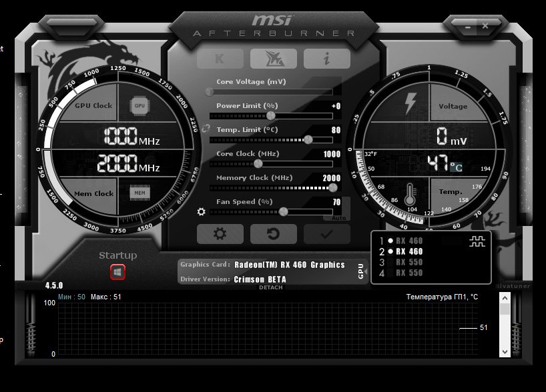The height and width of the screenshot is (392, 546).
Task: Minimize the Afterburner window
Action: point(468,27)
